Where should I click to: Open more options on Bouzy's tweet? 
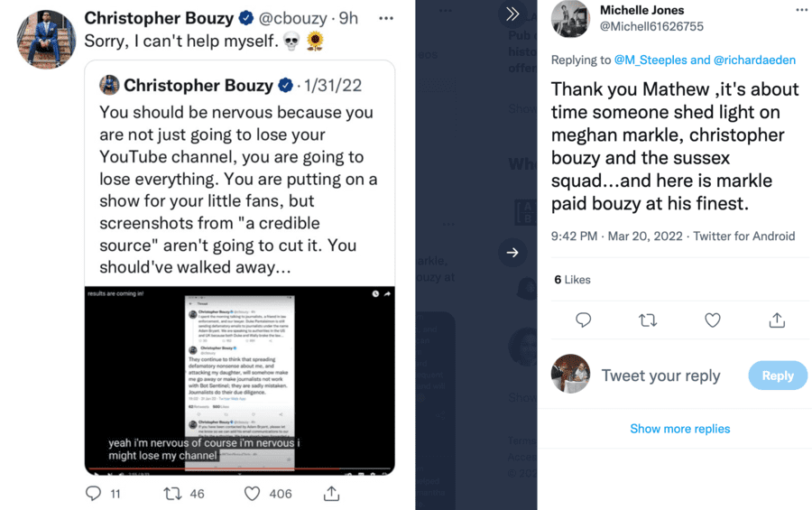click(x=386, y=18)
